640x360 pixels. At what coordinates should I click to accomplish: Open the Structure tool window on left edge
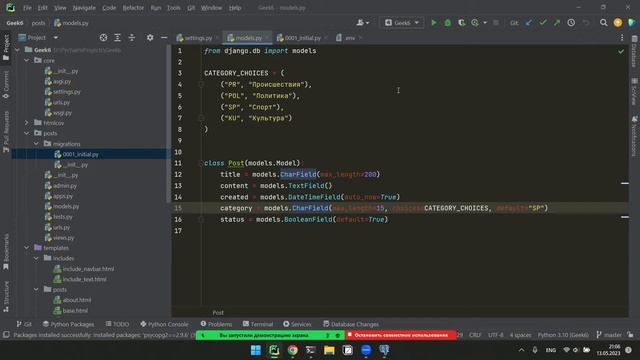tap(6, 296)
